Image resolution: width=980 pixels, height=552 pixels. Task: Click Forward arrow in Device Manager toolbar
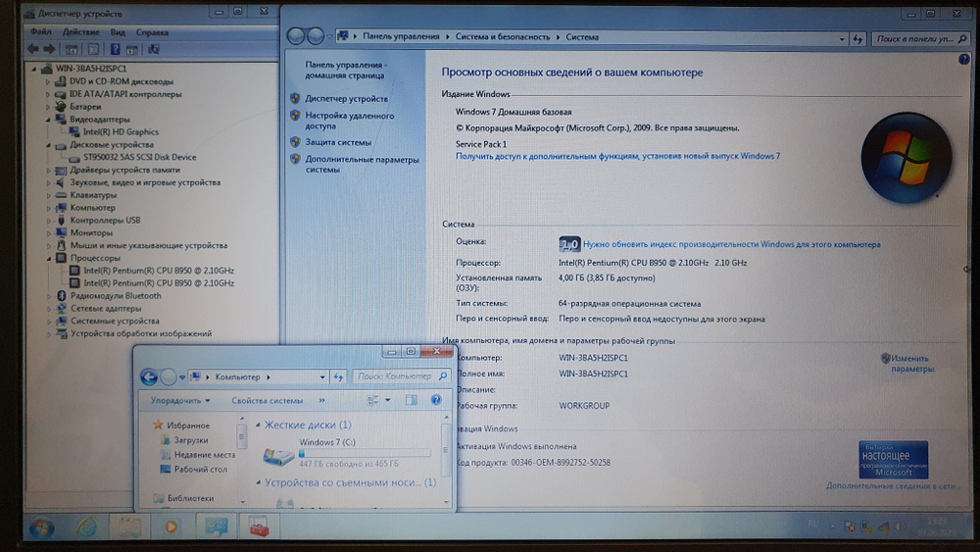pos(49,49)
